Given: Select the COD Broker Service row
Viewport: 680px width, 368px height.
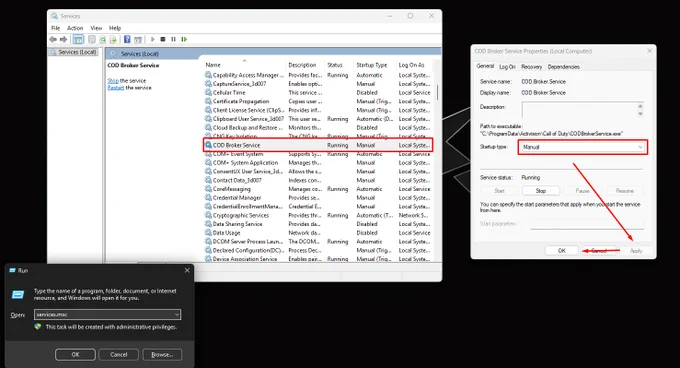Looking at the screenshot, I should tap(317, 145).
